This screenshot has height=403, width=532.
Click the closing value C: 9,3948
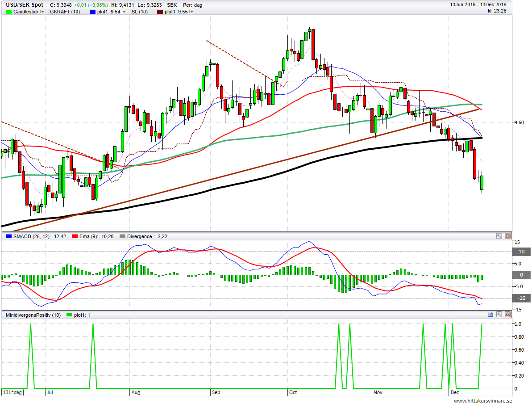click(61, 5)
